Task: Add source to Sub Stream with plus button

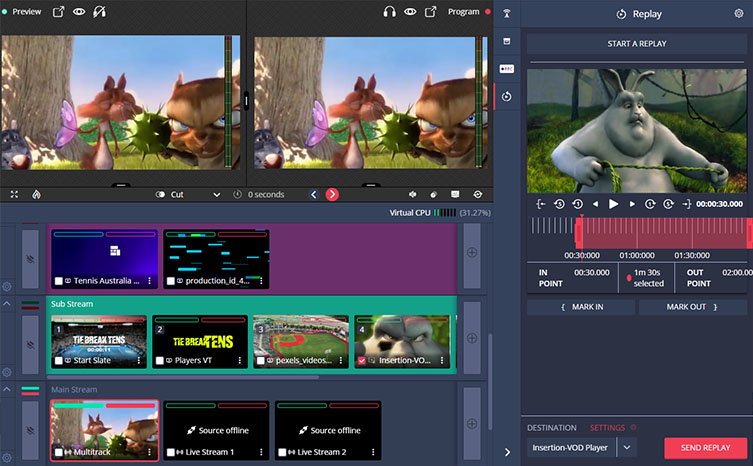Action: pyautogui.click(x=472, y=338)
